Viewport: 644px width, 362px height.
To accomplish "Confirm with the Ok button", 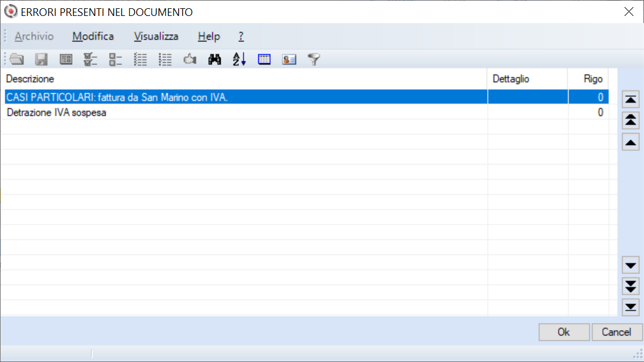I will tap(564, 332).
